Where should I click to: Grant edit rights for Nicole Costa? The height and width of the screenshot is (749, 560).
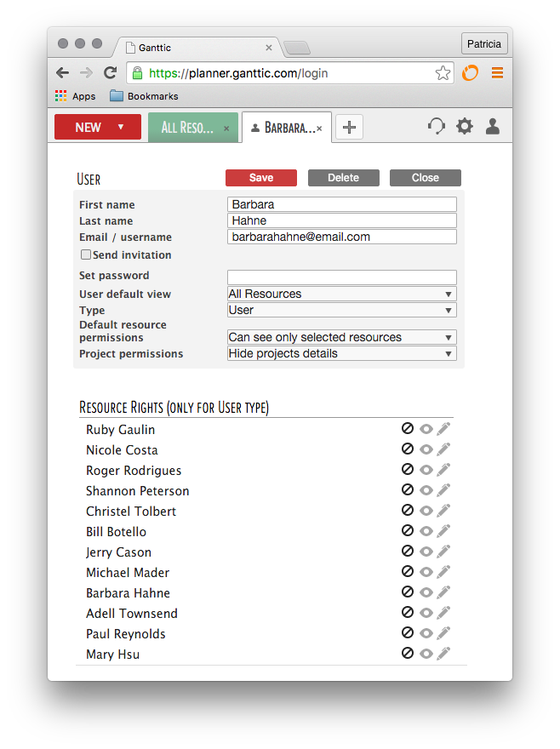pos(443,449)
